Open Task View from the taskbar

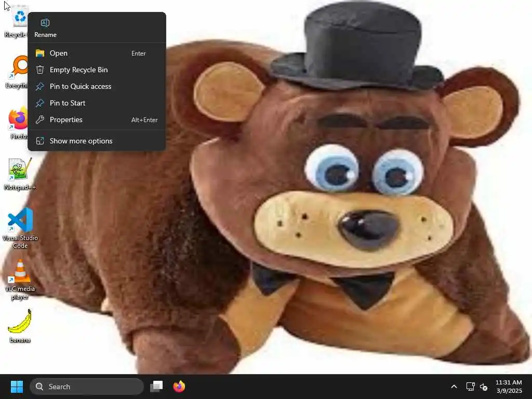(x=156, y=387)
